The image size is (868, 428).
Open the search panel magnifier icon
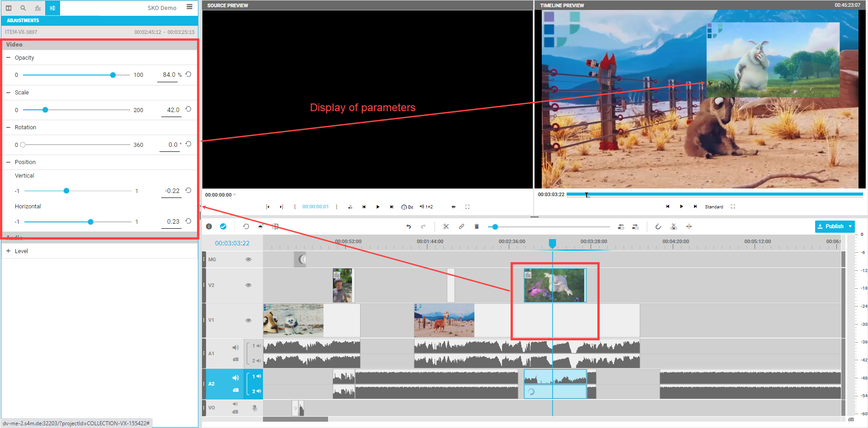pos(23,8)
